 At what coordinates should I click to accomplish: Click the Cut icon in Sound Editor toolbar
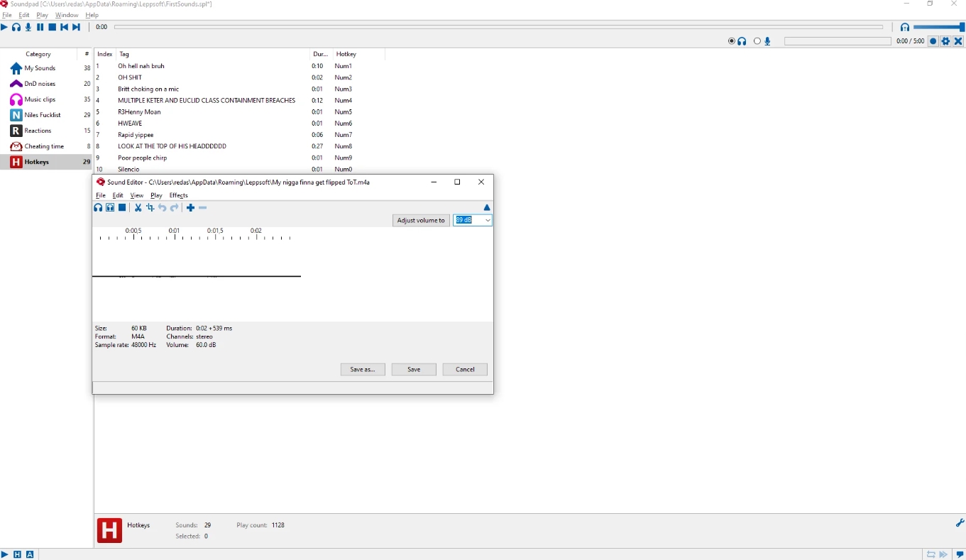[138, 208]
